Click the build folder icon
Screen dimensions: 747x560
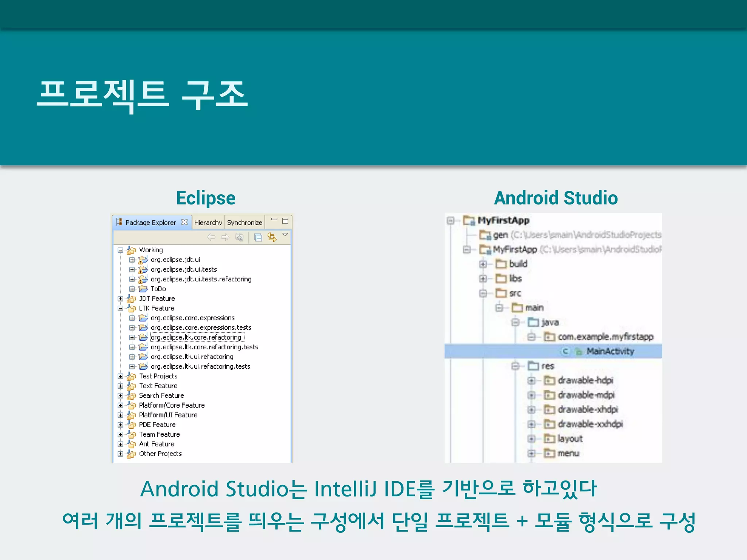pos(501,264)
